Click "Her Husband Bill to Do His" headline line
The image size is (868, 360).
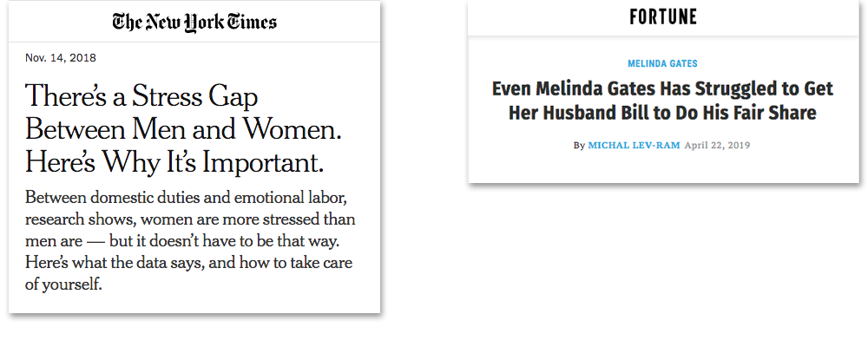coord(662,113)
